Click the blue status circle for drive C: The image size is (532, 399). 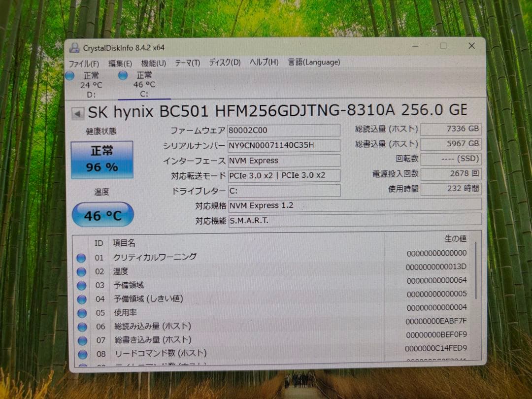[x=123, y=75]
